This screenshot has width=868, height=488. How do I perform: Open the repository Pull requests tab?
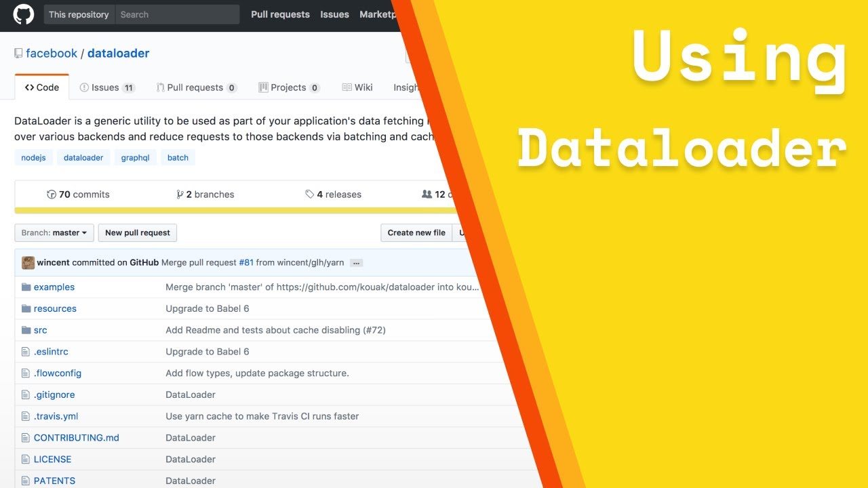coord(197,87)
